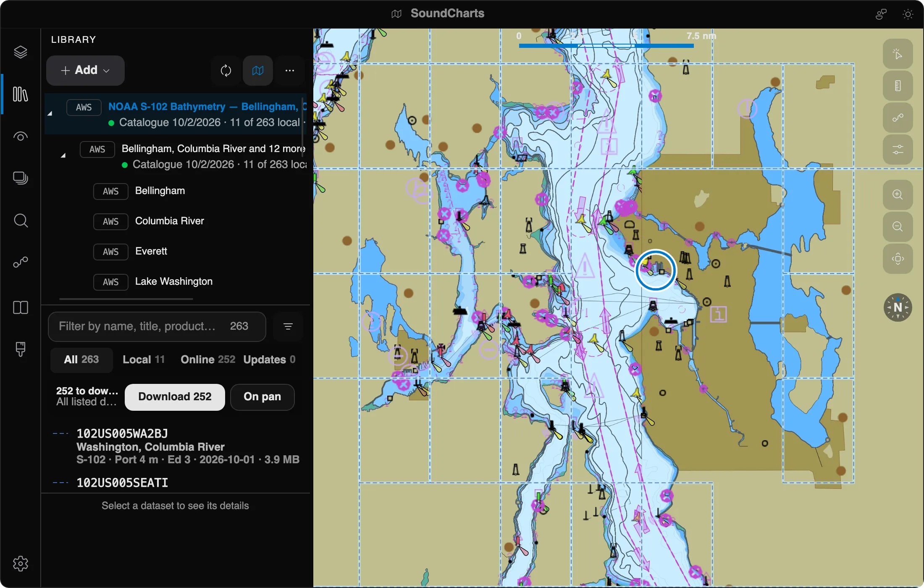The image size is (924, 588).
Task: Open the Routes sidebar icon
Action: pyautogui.click(x=20, y=262)
